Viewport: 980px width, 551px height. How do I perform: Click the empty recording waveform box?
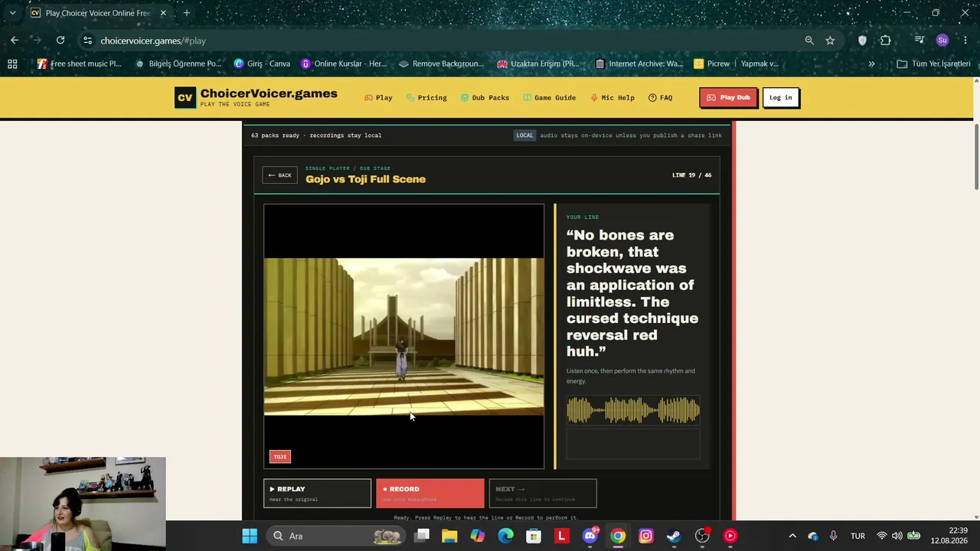point(633,444)
